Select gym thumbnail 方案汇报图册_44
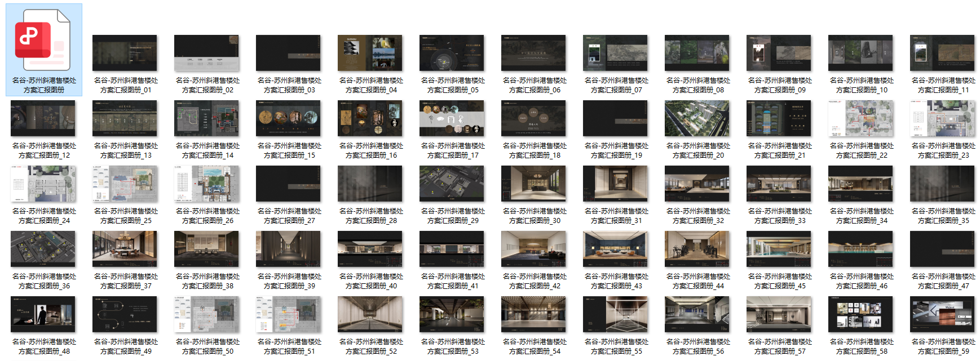This screenshot has width=980, height=361. tap(697, 249)
